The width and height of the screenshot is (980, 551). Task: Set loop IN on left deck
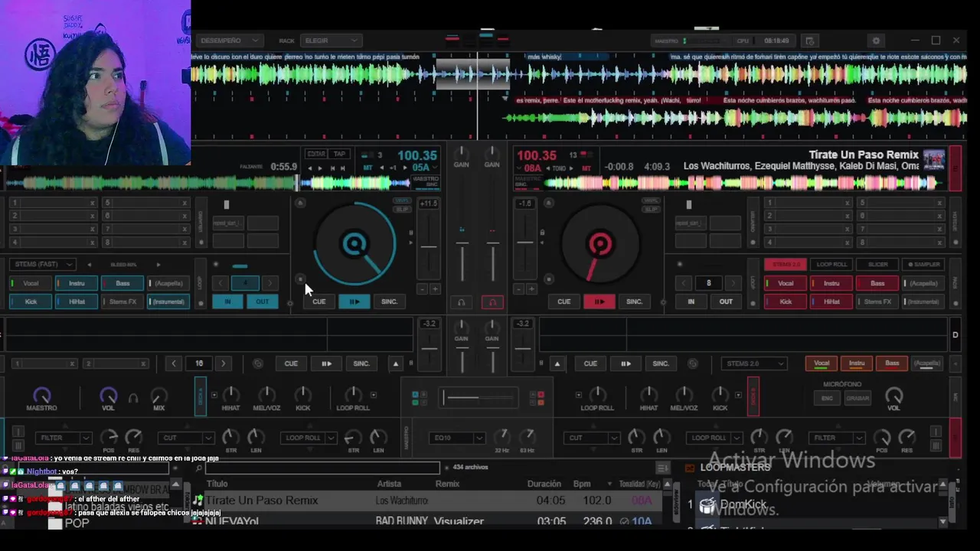click(227, 302)
